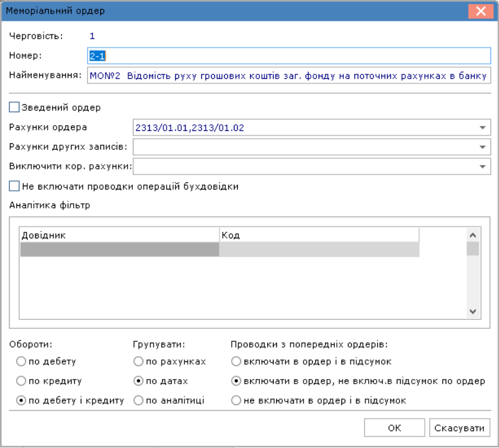Enable the Зведений ордер checkbox
The height and width of the screenshot is (448, 499).
click(x=14, y=107)
